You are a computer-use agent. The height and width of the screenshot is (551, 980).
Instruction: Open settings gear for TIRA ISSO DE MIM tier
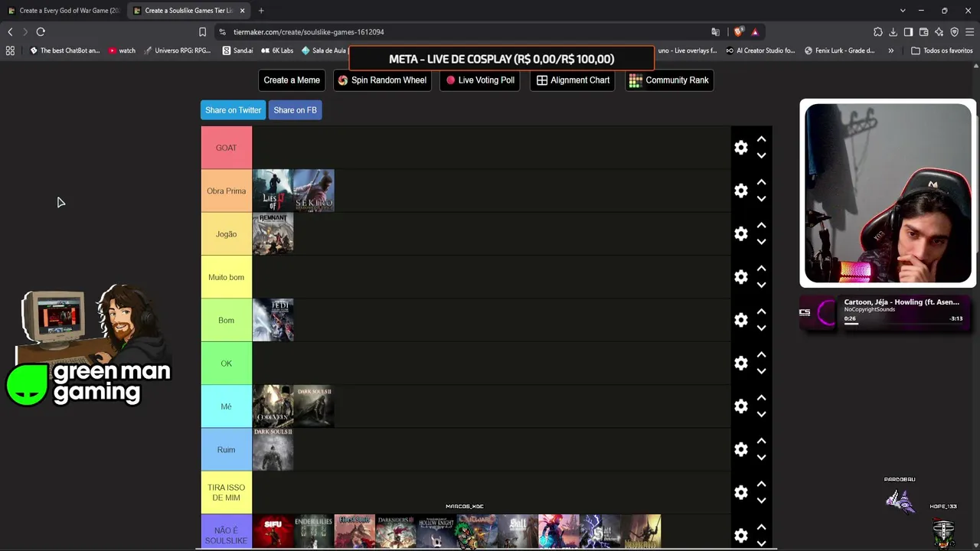point(741,492)
